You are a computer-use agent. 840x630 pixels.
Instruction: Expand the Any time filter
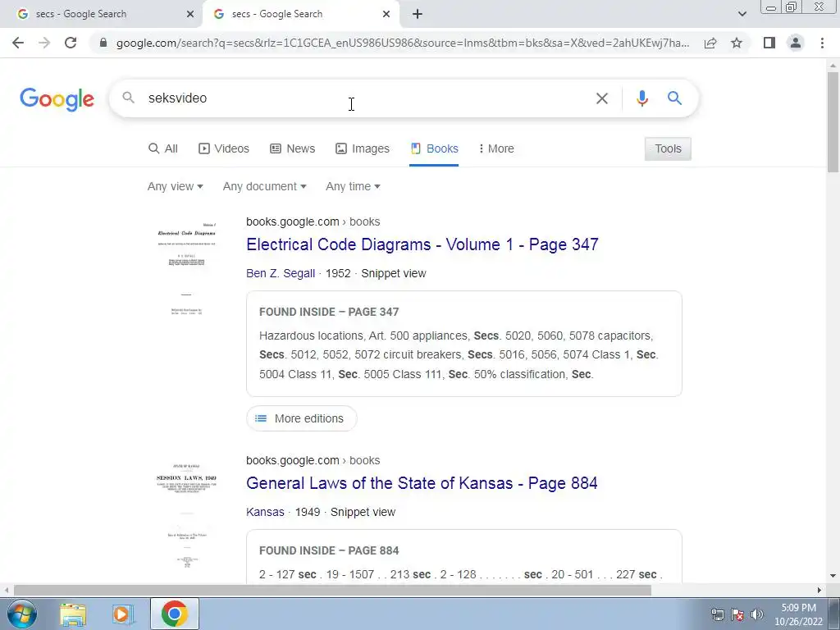pos(353,186)
